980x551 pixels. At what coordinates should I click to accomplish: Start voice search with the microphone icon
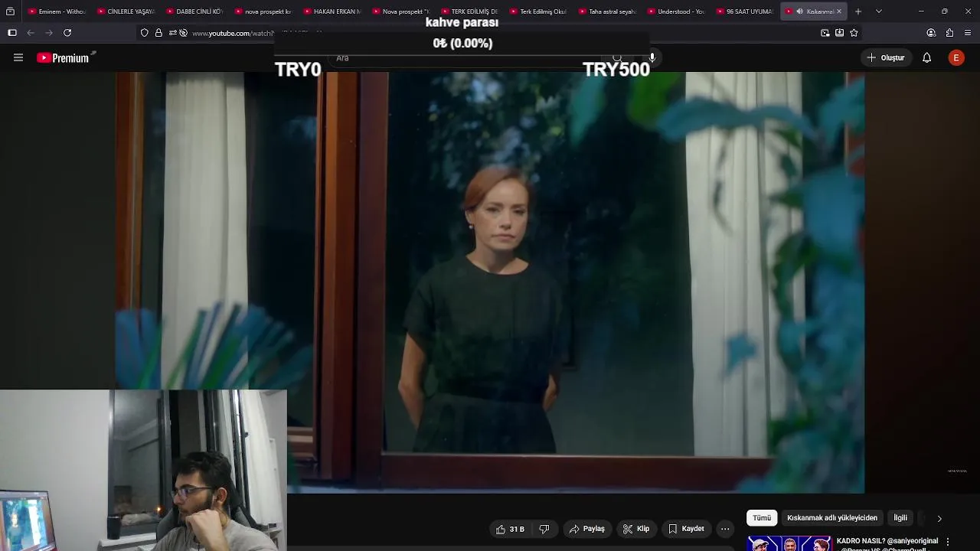[x=652, y=57]
